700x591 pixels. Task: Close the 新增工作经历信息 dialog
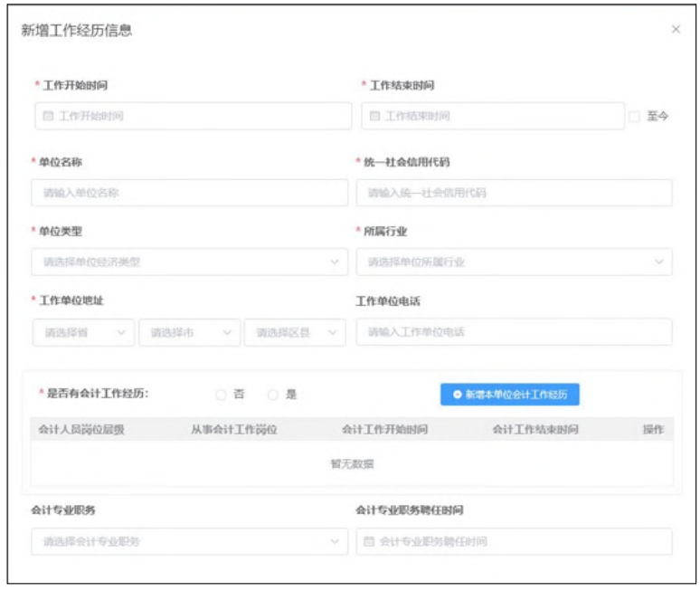click(x=676, y=30)
